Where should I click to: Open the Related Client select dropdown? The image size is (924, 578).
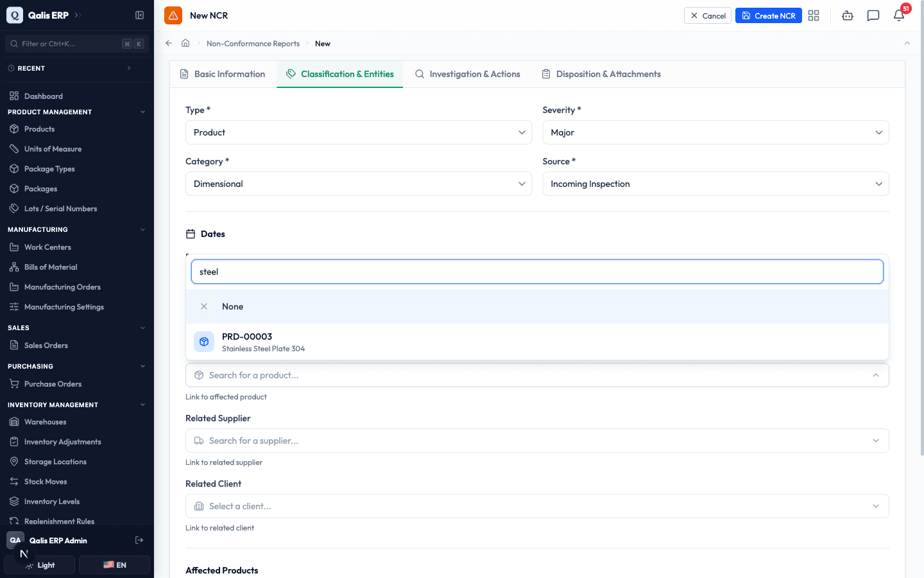coord(537,506)
